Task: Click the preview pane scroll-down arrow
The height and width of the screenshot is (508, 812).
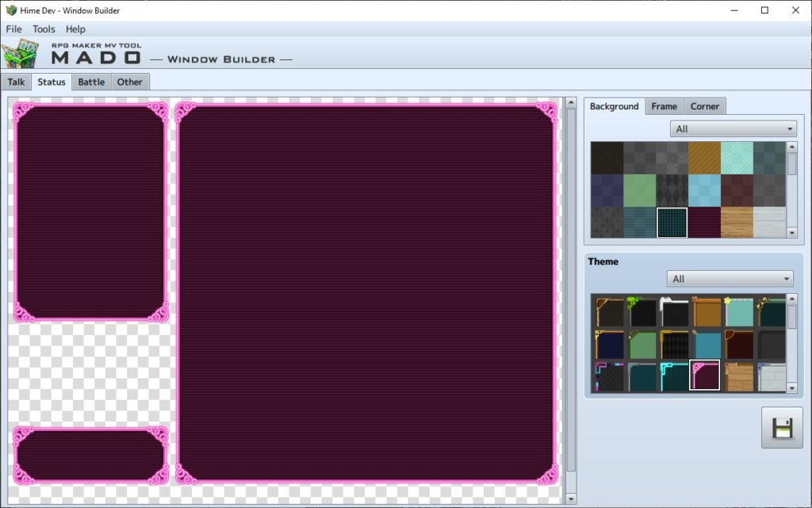Action: [571, 498]
